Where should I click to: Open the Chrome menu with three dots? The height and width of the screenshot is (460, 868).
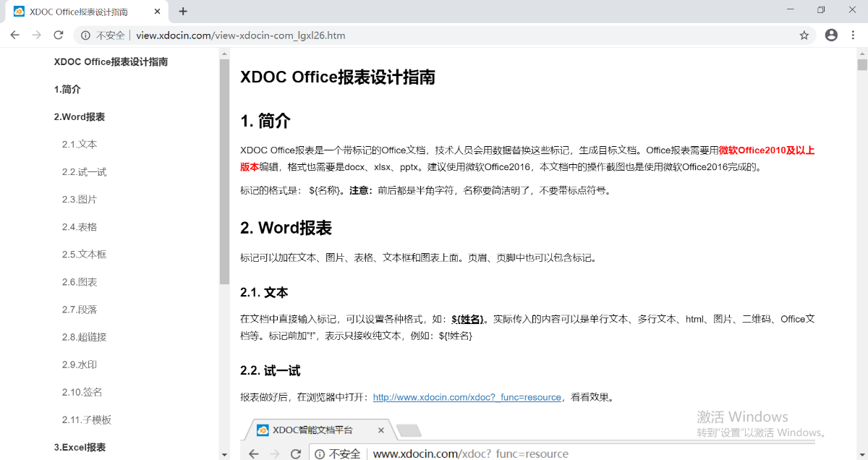click(x=851, y=35)
